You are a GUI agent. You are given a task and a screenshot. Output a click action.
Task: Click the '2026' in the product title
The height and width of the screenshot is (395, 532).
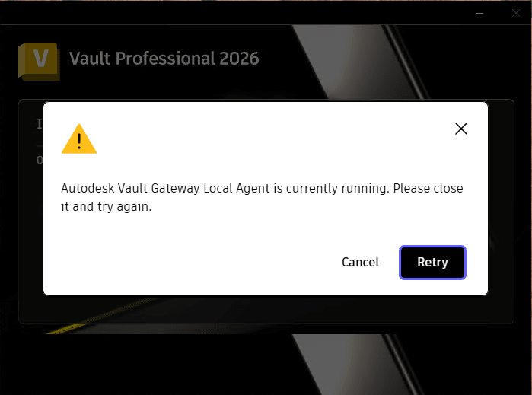click(239, 59)
